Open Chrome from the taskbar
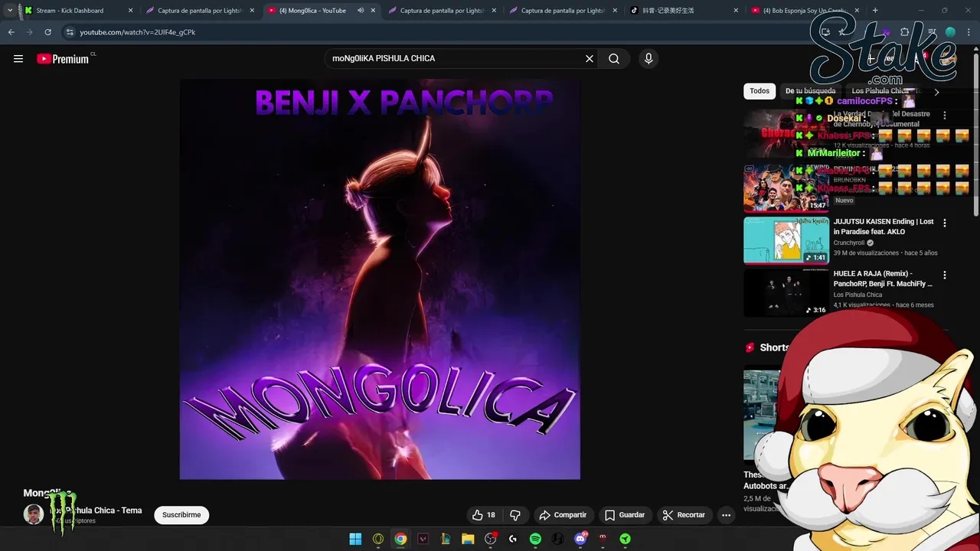This screenshot has width=980, height=551. pos(400,539)
